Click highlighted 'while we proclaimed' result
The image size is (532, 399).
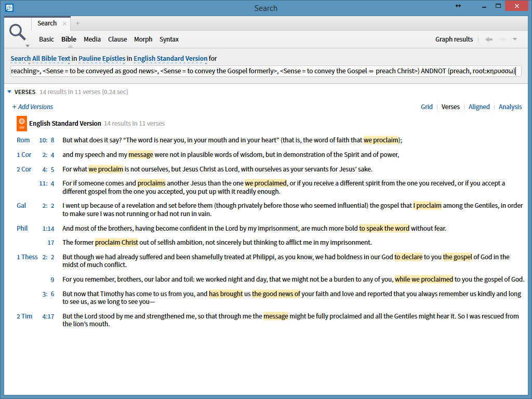pyautogui.click(x=424, y=279)
